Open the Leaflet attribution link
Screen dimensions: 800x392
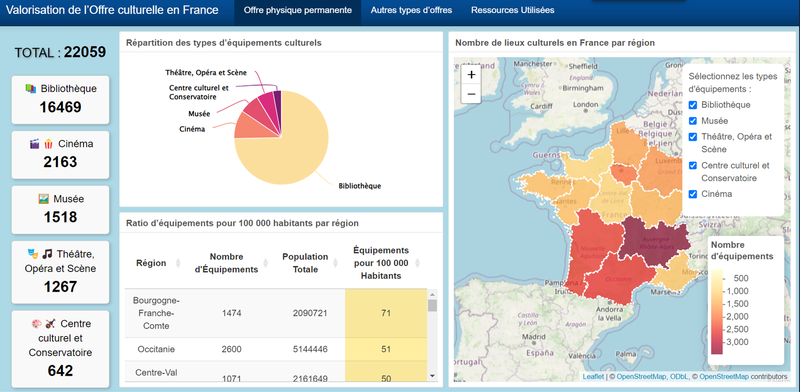click(x=593, y=377)
